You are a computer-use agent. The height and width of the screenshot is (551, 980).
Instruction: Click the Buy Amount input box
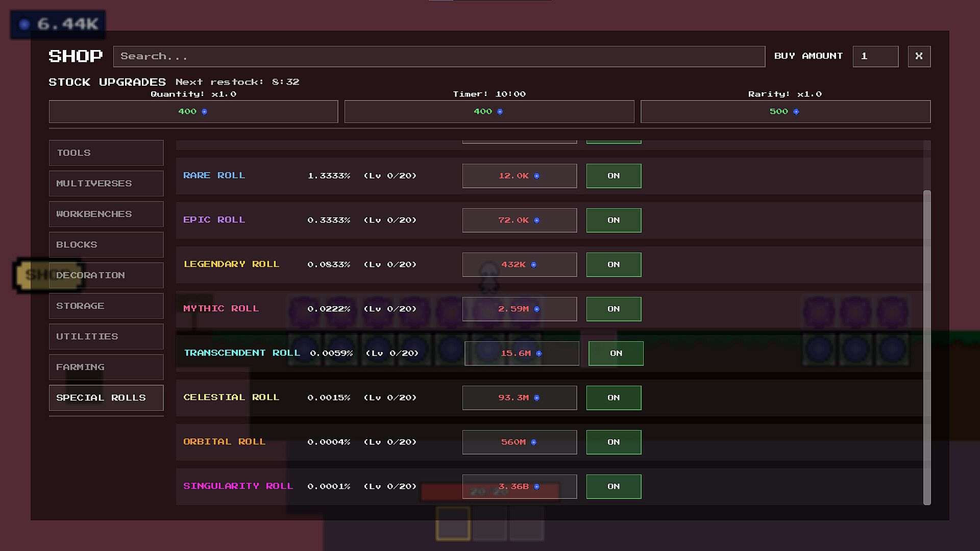click(875, 56)
